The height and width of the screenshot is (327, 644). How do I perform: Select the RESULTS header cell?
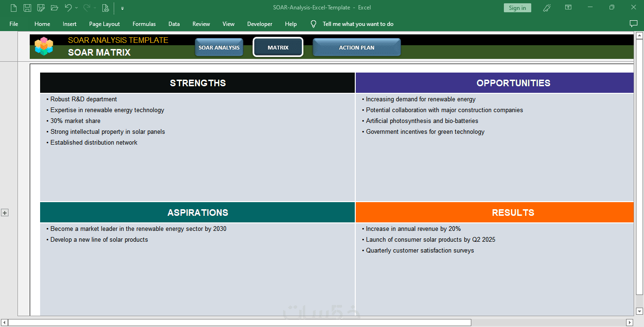[x=494, y=213]
